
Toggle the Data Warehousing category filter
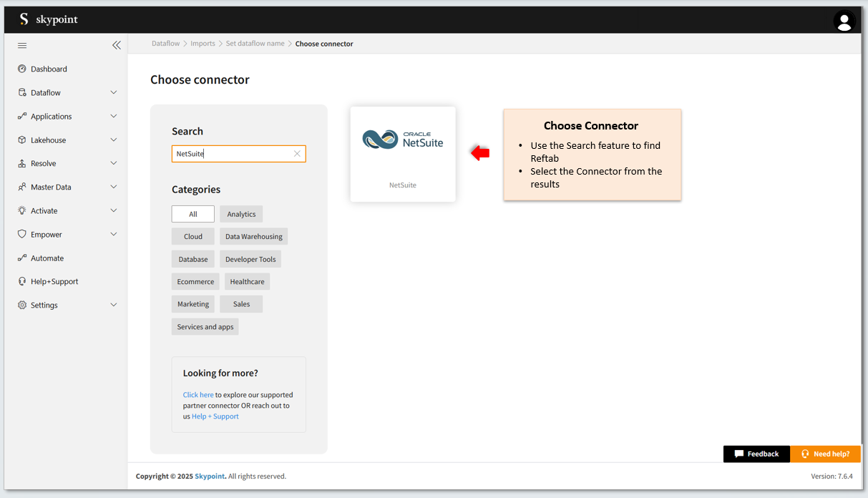253,237
